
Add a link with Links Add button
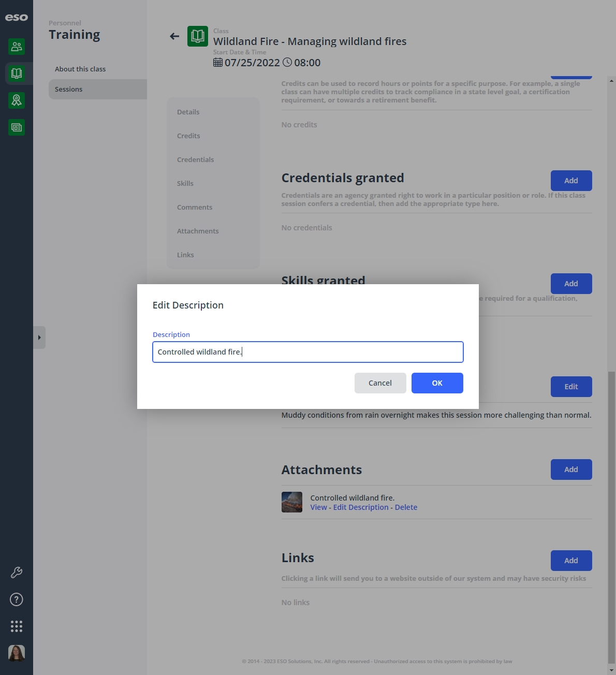point(571,561)
